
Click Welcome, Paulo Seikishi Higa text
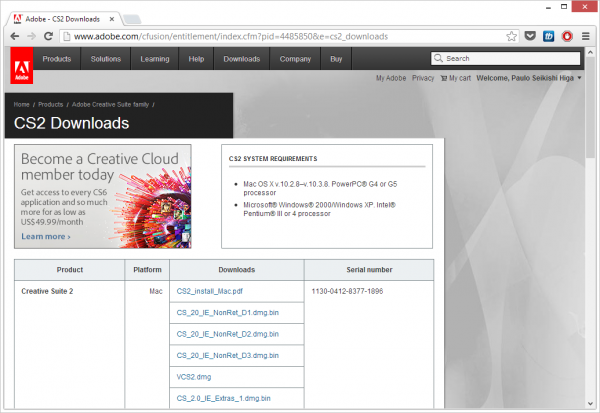pyautogui.click(x=525, y=78)
